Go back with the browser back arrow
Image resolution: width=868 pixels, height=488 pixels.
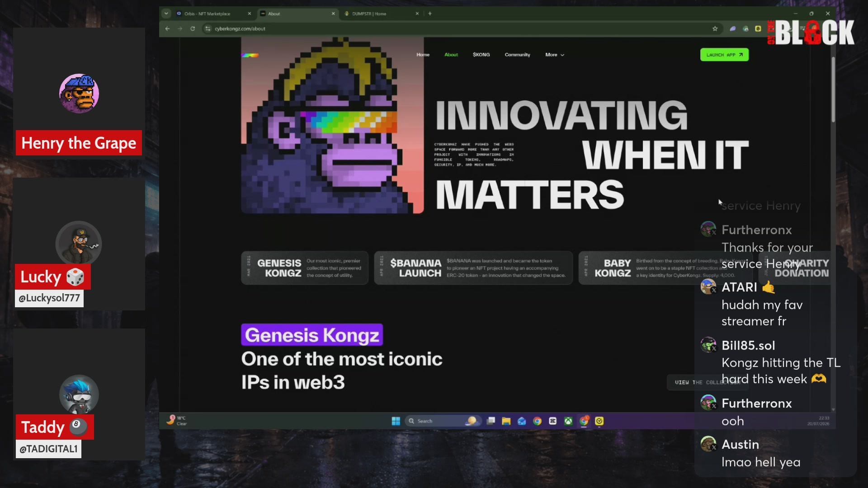click(167, 28)
